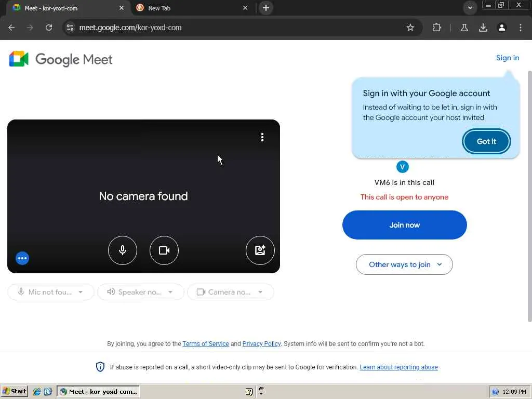This screenshot has height=399, width=532.
Task: Click the abuse shield info icon
Action: point(100,367)
